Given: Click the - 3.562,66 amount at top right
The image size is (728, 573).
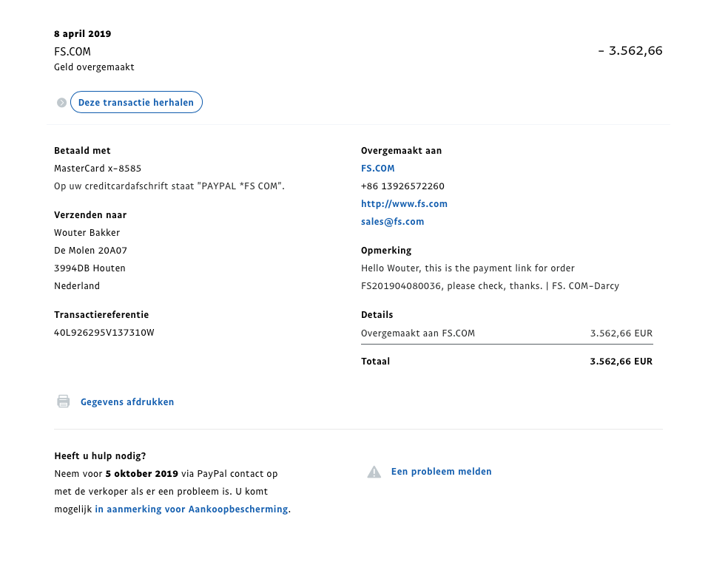Looking at the screenshot, I should 630,51.
